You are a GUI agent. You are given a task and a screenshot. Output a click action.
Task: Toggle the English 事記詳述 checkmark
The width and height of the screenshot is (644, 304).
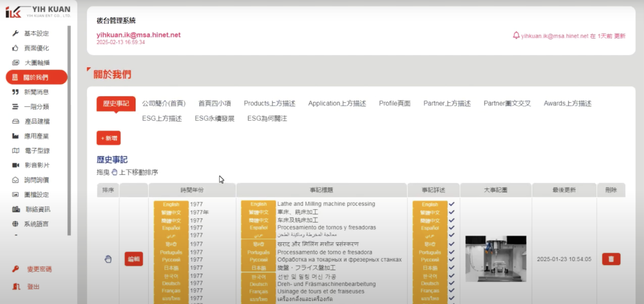(452, 204)
